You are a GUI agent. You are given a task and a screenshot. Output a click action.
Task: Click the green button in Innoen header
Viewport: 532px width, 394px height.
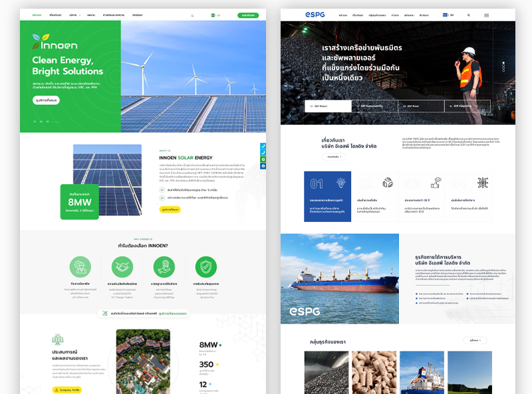click(247, 15)
